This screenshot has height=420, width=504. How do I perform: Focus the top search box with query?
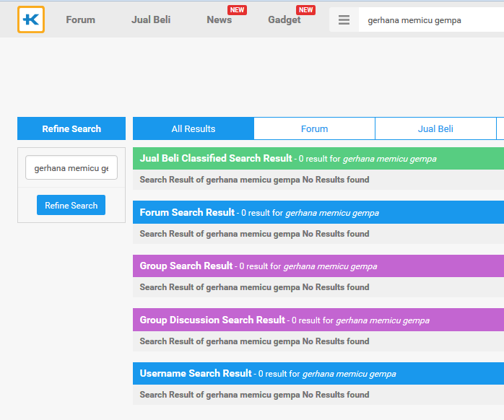(431, 20)
